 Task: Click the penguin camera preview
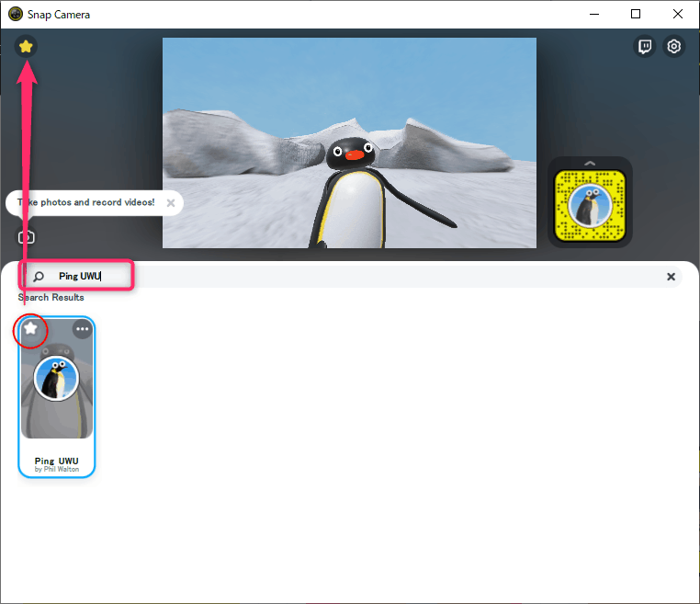pyautogui.click(x=349, y=142)
